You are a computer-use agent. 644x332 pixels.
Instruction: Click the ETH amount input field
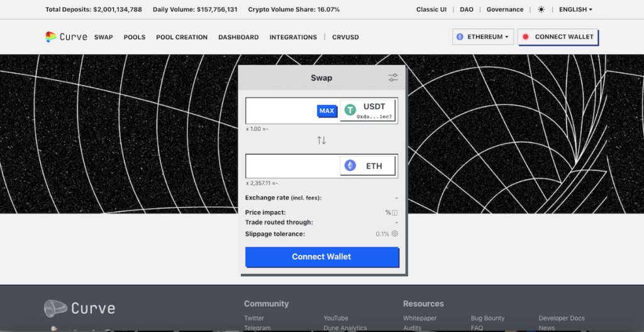point(292,166)
